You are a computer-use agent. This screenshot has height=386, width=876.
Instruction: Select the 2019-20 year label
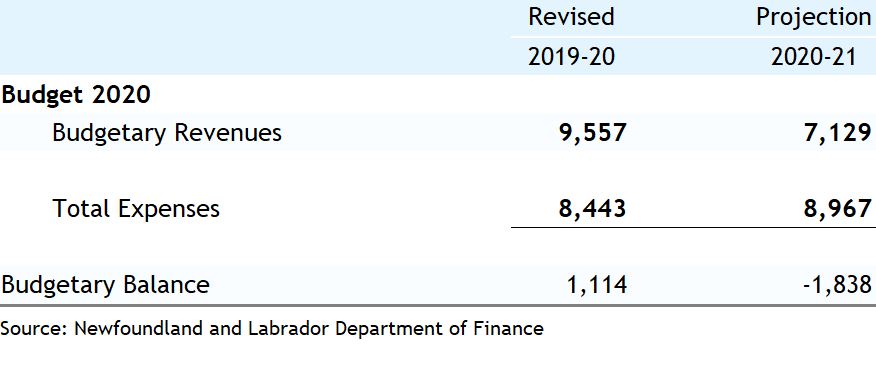click(571, 57)
